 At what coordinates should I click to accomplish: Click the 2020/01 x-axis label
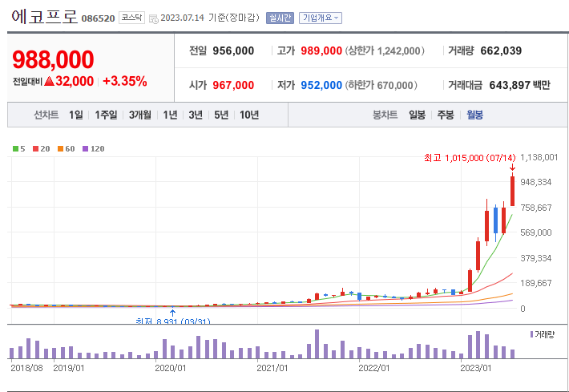click(171, 368)
